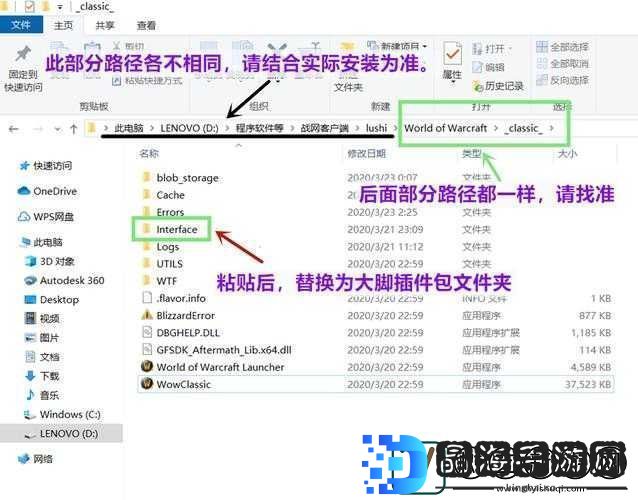Select the blob_storage folder

click(181, 178)
